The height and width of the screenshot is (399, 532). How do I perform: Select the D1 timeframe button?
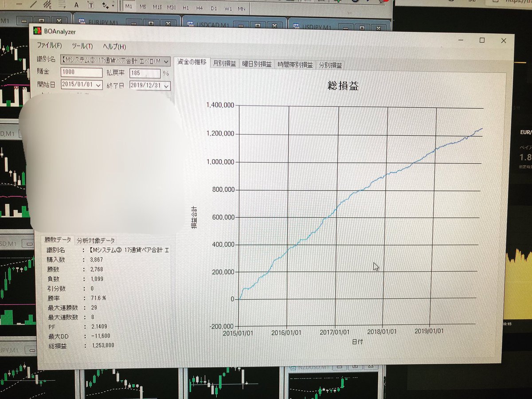[x=214, y=8]
